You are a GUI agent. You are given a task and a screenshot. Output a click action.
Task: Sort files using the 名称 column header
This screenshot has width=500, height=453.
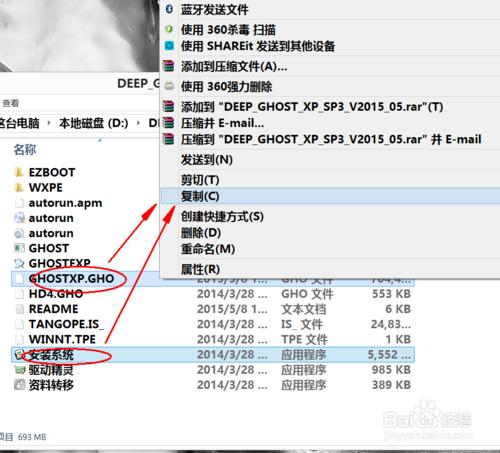(x=25, y=150)
